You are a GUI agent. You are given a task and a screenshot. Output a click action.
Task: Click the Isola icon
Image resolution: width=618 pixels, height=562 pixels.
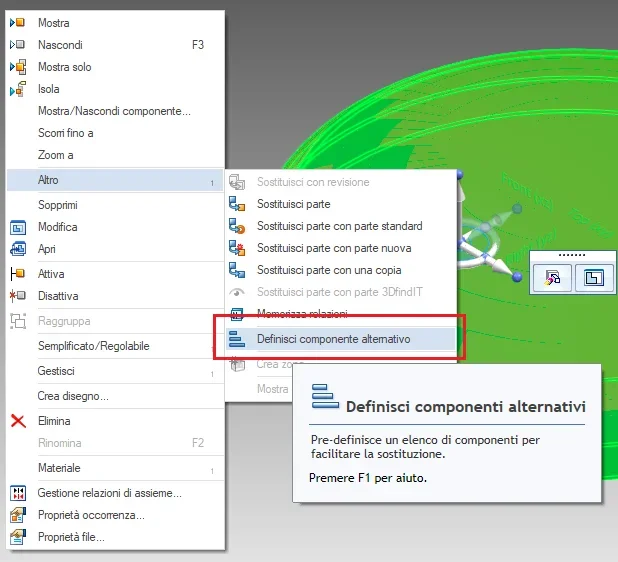(x=18, y=89)
